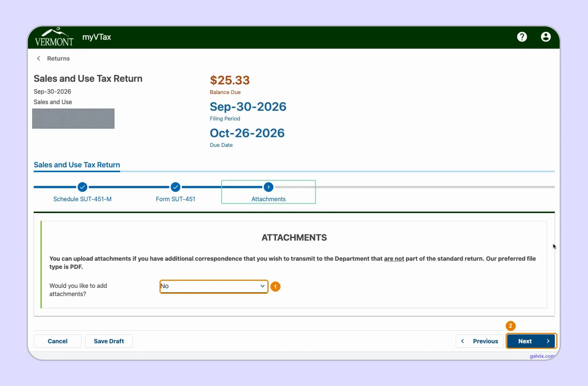Click the Due Date label
The height and width of the screenshot is (386, 588).
pos(221,145)
